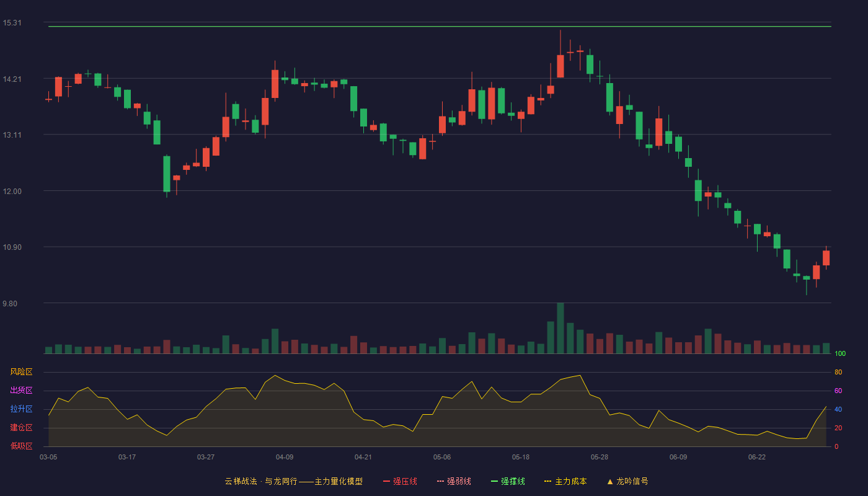Image resolution: width=868 pixels, height=496 pixels.
Task: Click the 15.31 price axis label
Action: (12, 23)
